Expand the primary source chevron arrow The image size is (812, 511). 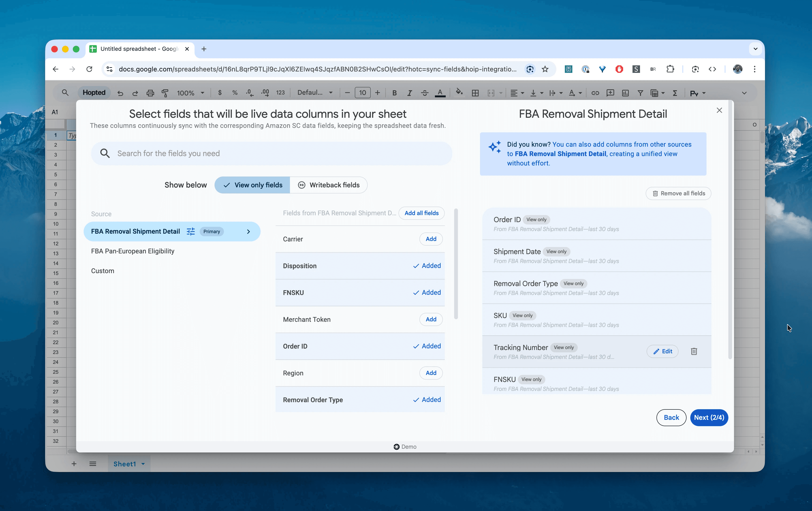pyautogui.click(x=249, y=231)
